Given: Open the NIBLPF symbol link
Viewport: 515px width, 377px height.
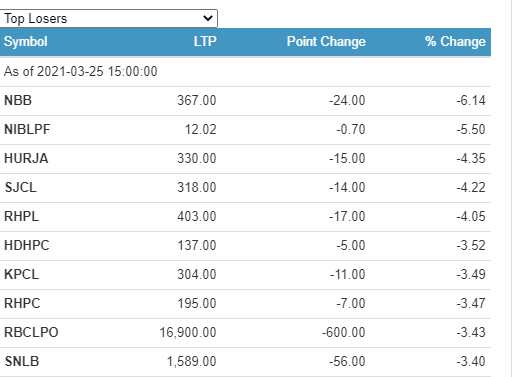Looking at the screenshot, I should [27, 129].
